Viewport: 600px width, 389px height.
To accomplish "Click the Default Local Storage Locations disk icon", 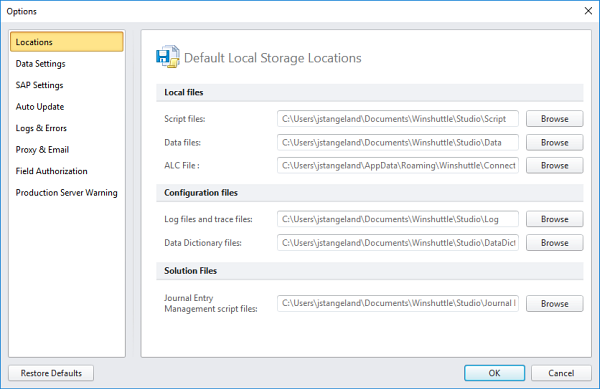I will pos(167,57).
